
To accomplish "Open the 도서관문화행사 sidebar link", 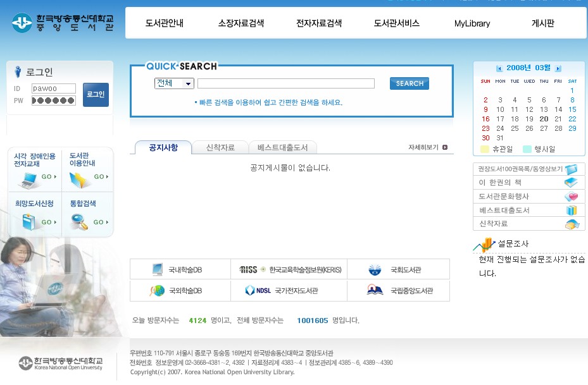I will (x=504, y=196).
